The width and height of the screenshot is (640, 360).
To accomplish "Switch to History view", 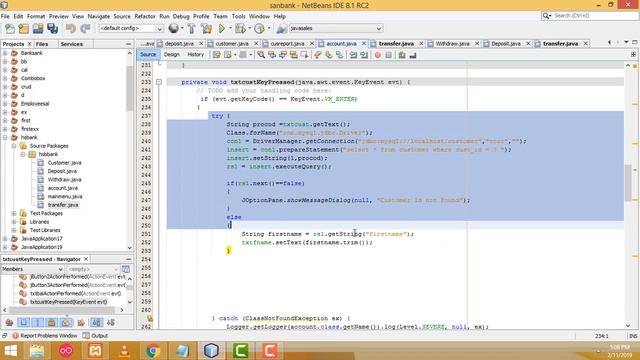I will tap(196, 55).
